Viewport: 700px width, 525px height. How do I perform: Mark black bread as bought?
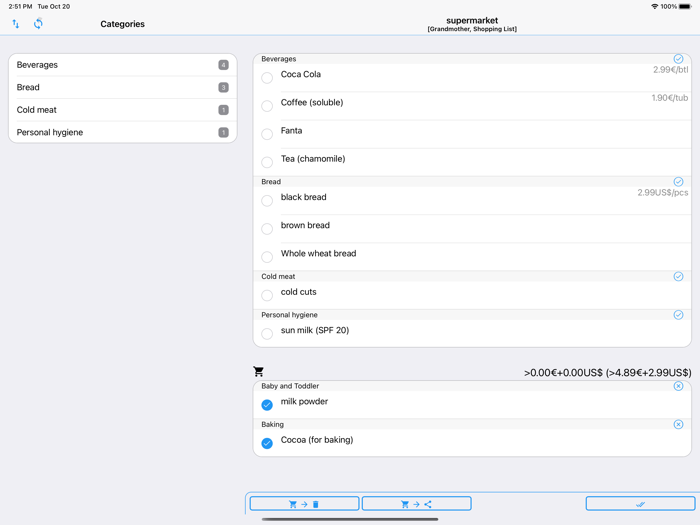(x=267, y=200)
